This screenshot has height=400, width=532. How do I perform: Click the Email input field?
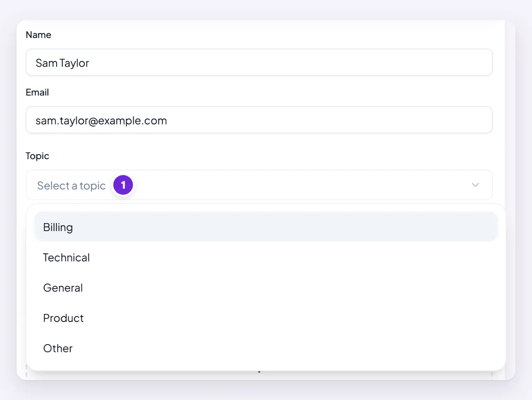[259, 120]
